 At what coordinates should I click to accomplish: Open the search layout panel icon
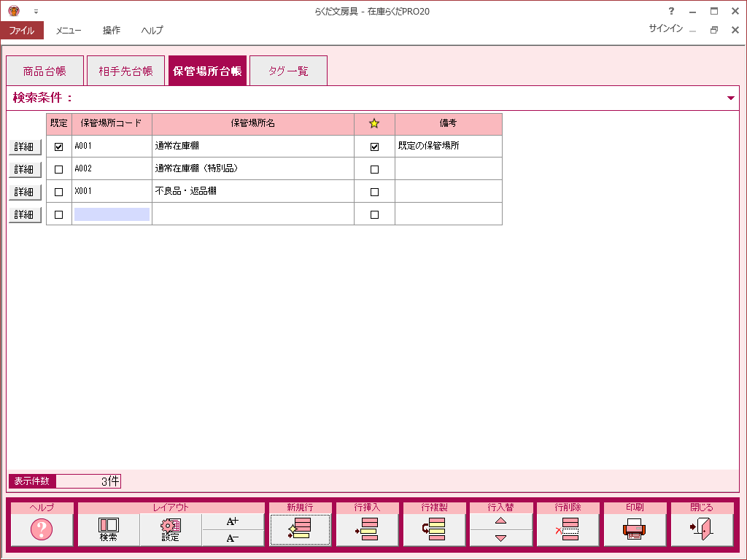point(109,530)
